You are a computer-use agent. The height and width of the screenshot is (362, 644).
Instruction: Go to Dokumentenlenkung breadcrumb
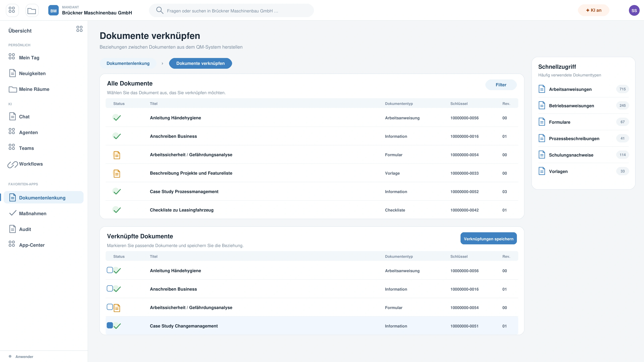(128, 63)
